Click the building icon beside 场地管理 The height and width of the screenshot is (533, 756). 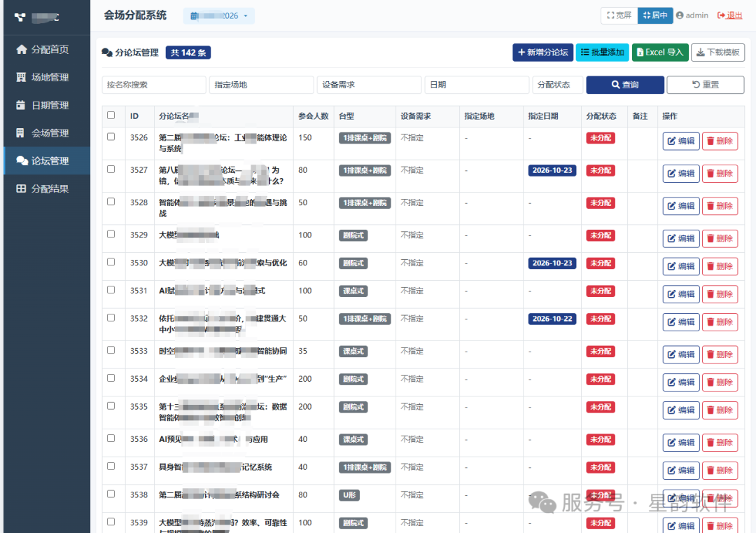21,77
